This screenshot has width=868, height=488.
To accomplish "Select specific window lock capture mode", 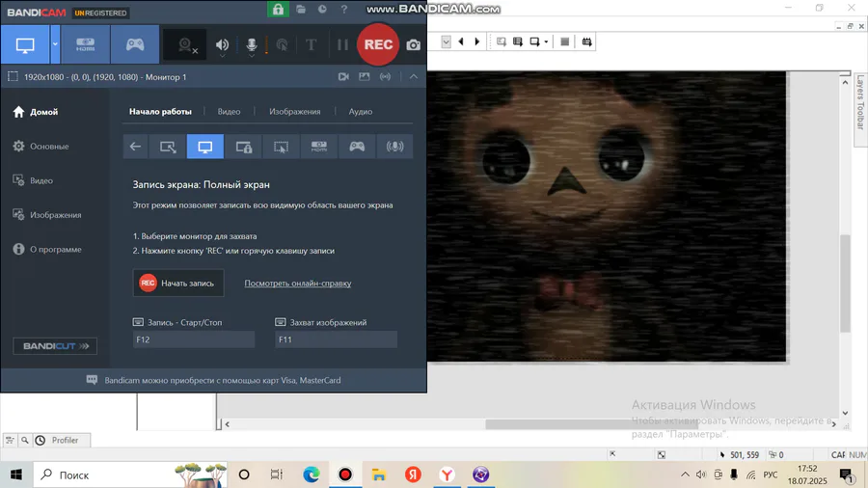I will pyautogui.click(x=244, y=147).
